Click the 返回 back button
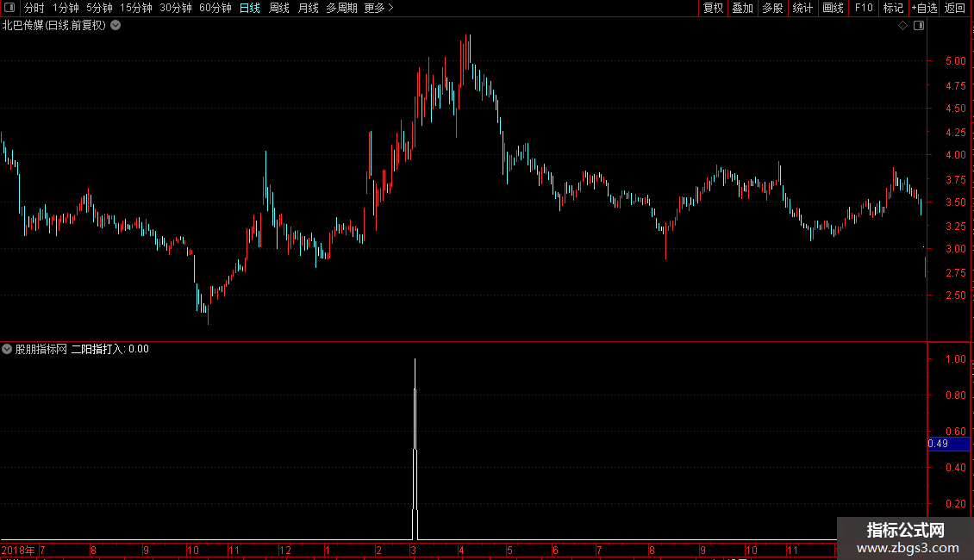 (955, 8)
